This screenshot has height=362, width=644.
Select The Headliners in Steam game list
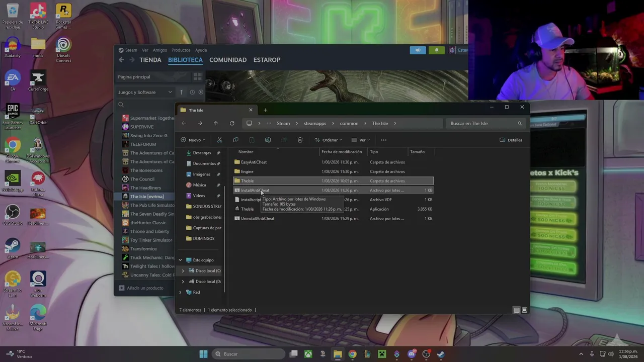tap(146, 188)
